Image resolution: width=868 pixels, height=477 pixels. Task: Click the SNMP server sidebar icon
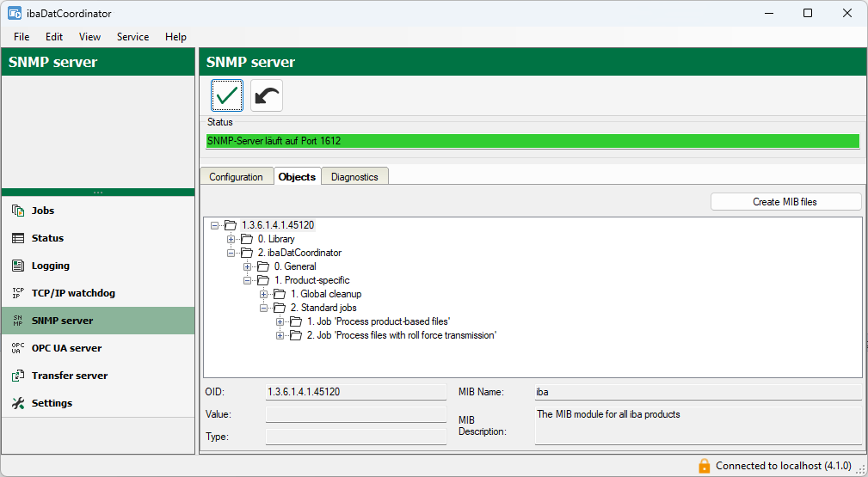18,321
